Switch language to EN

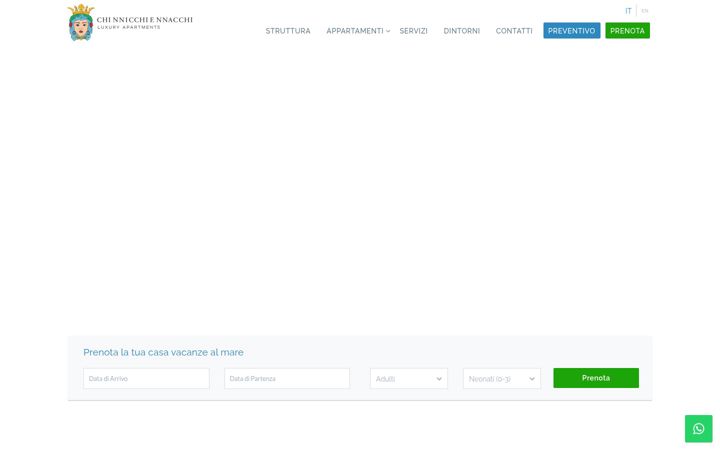click(645, 11)
